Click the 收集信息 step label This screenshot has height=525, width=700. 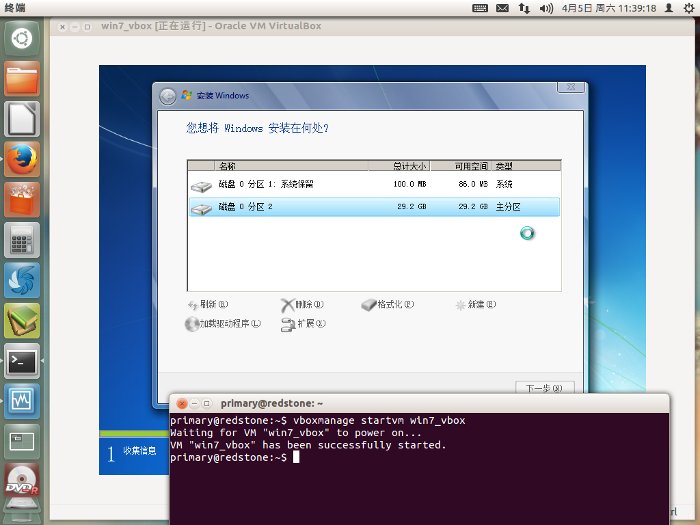click(139, 451)
